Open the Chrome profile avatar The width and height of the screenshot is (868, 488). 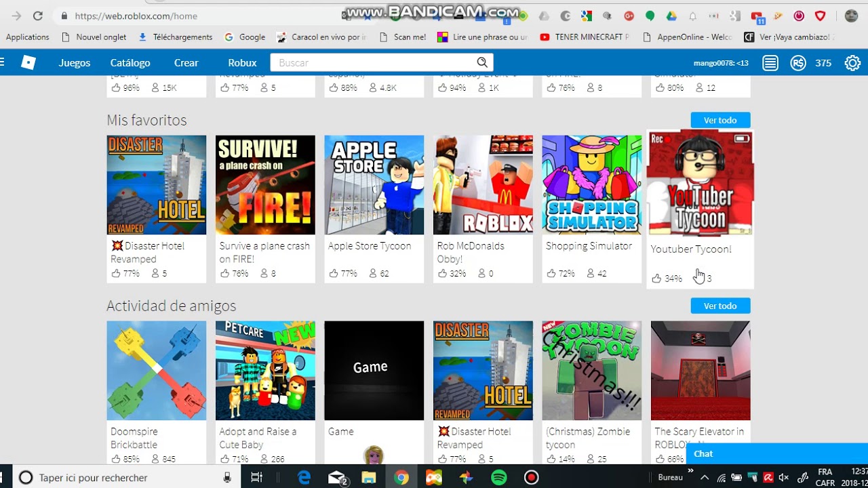point(851,16)
